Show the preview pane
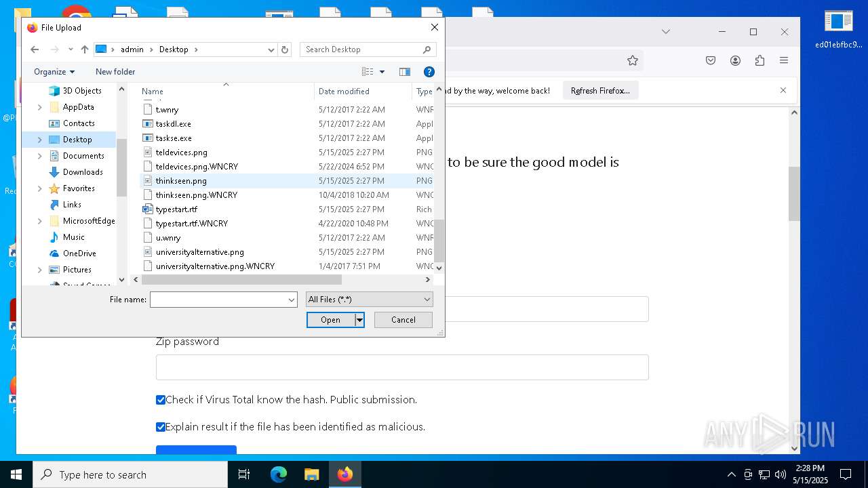Screen dimensions: 868x488 click(405, 72)
